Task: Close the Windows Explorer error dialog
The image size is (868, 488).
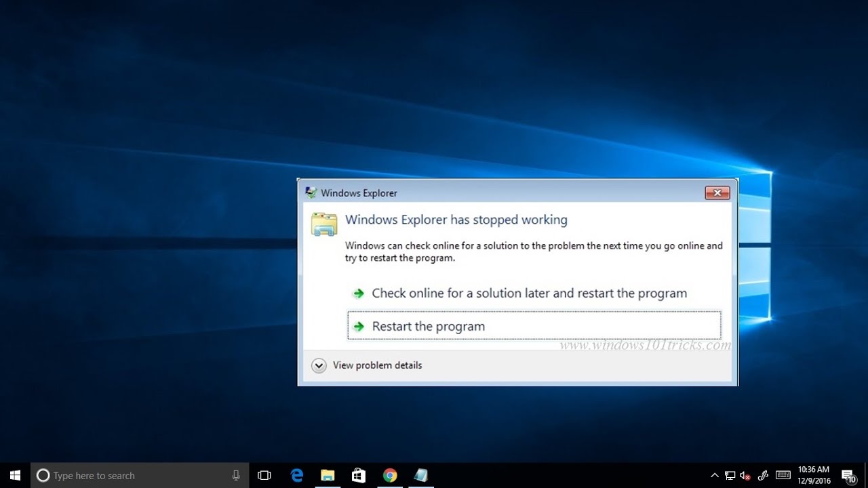Action: pyautogui.click(x=717, y=193)
